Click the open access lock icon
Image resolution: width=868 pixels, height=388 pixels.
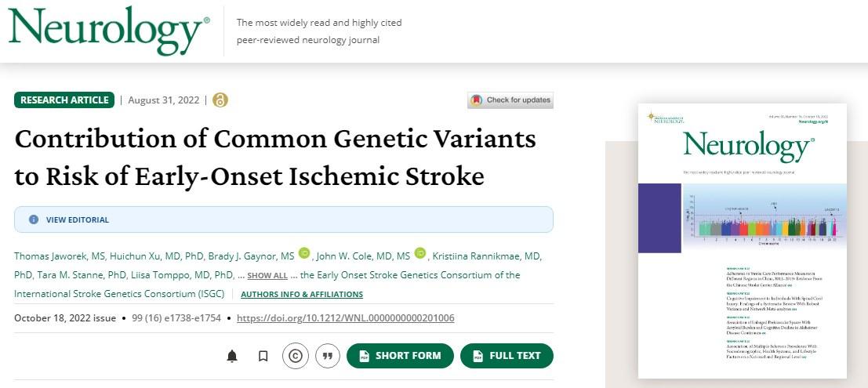[x=220, y=100]
